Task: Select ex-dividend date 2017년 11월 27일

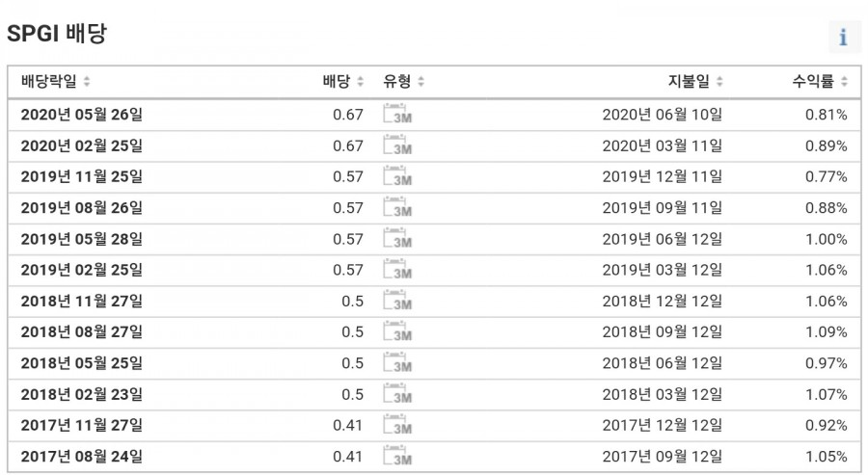Action: point(82,425)
